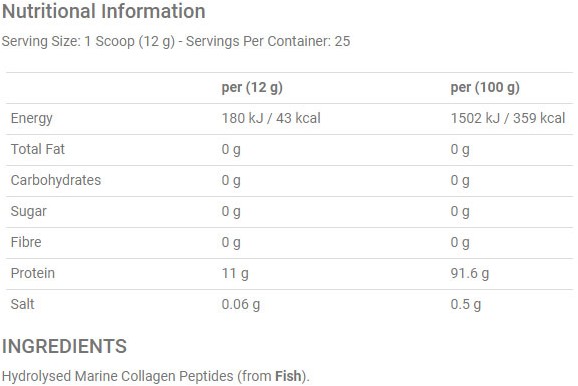Click the Salt row label
Screen dimensions: 578x386
pyautogui.click(x=22, y=304)
